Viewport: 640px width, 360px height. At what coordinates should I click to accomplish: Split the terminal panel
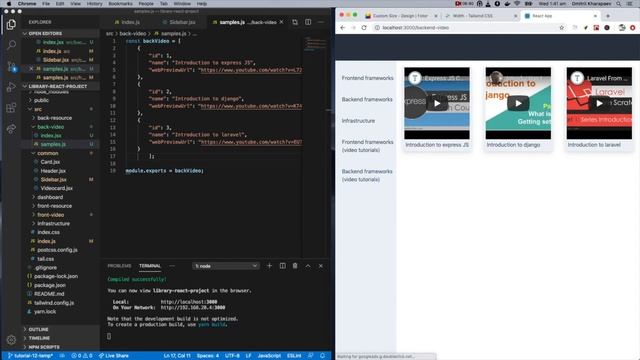tap(282, 266)
